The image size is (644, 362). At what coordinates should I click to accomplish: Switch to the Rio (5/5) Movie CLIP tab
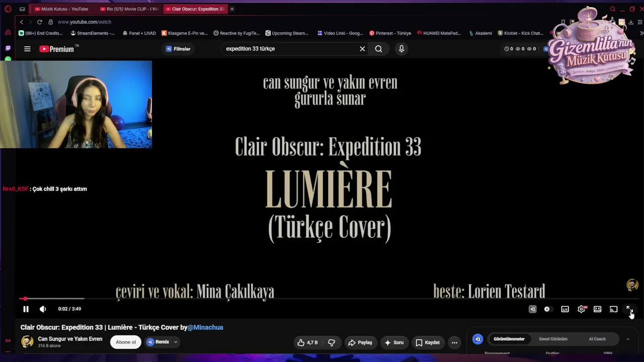tap(129, 9)
